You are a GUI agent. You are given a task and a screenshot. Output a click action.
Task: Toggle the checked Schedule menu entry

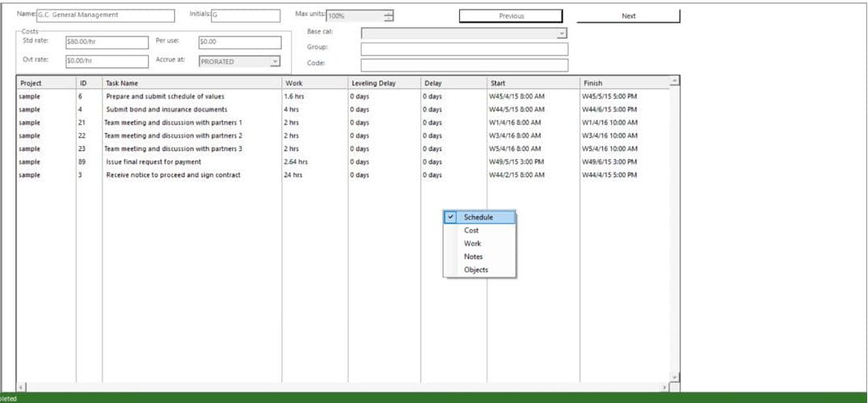tap(480, 218)
